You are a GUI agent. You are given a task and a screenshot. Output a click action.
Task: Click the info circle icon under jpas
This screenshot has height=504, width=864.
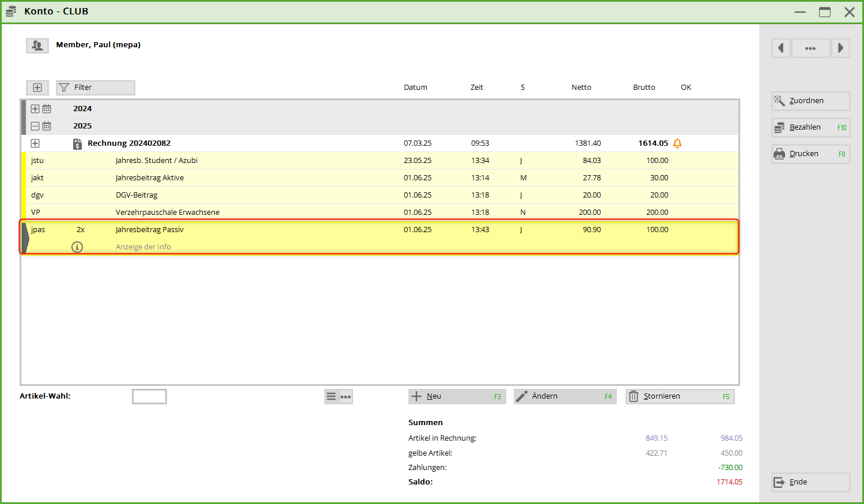77,247
